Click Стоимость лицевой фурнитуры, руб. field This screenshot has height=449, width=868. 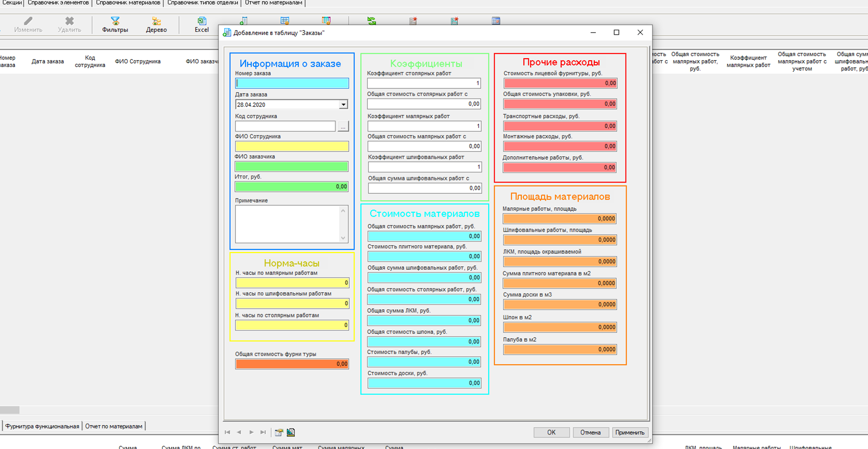(561, 83)
